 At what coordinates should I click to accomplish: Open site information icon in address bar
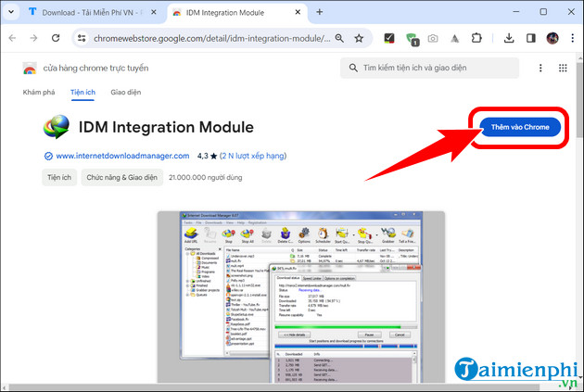(82, 38)
